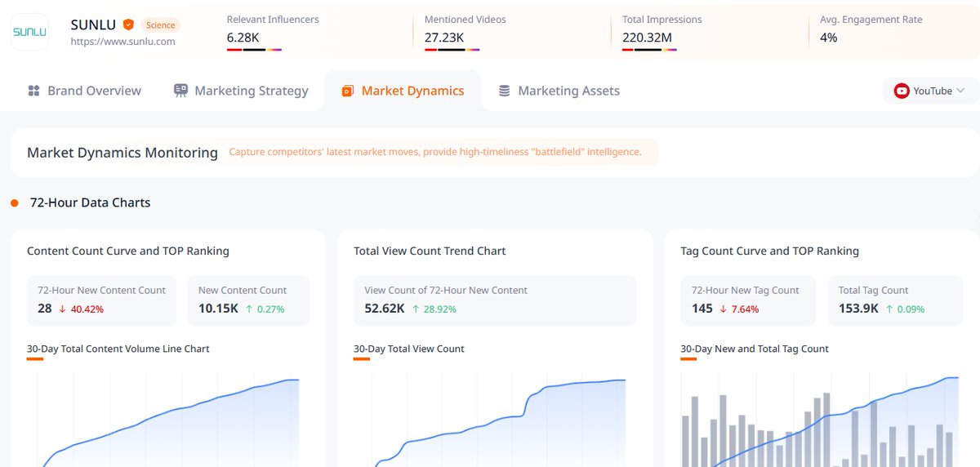Screen dimensions: 980x467
Task: Click the color bar under Relevant Influencers
Action: (254, 50)
